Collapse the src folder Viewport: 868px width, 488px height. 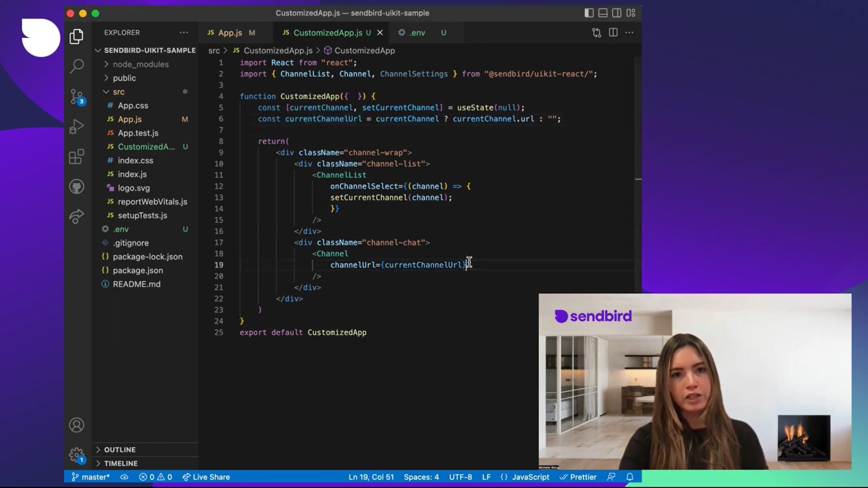118,92
